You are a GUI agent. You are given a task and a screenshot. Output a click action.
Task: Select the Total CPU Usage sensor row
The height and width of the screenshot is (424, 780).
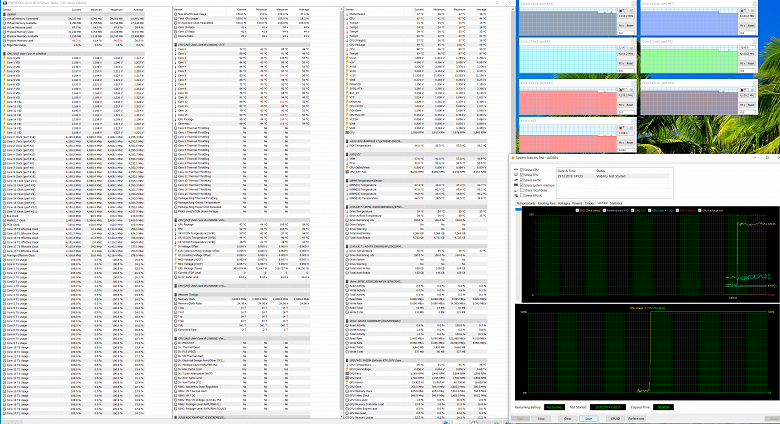pos(242,18)
